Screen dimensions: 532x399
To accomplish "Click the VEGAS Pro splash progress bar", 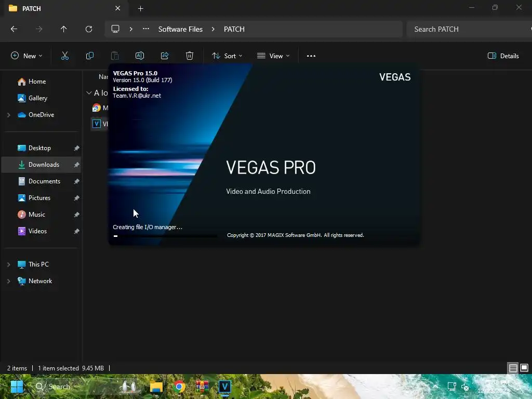I will 165,236.
